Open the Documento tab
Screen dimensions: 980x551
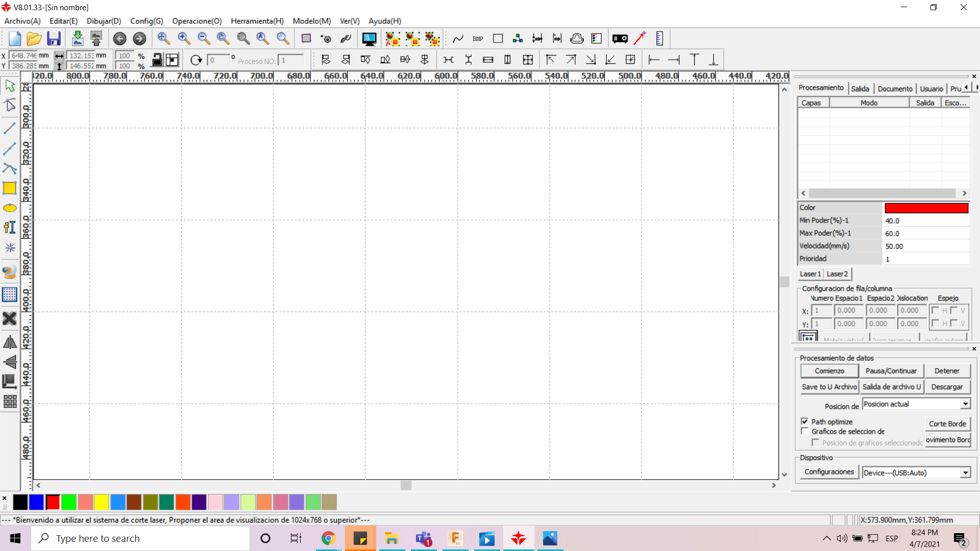coord(895,88)
